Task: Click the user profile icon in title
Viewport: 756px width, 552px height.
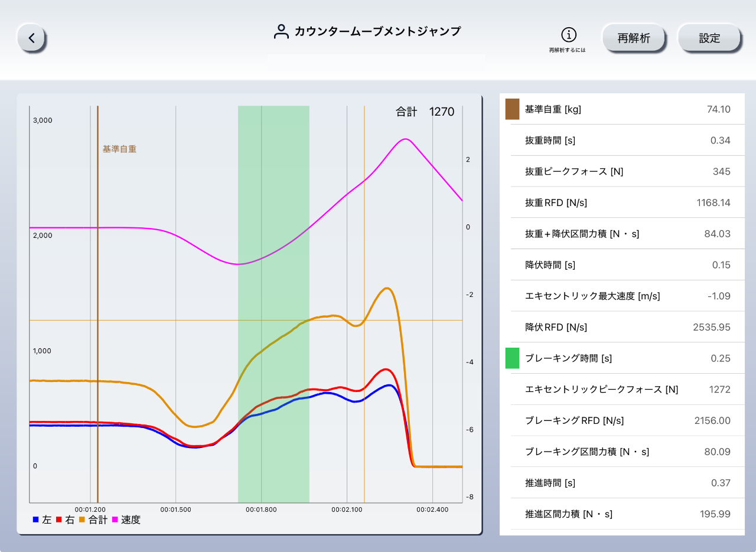Action: (281, 32)
